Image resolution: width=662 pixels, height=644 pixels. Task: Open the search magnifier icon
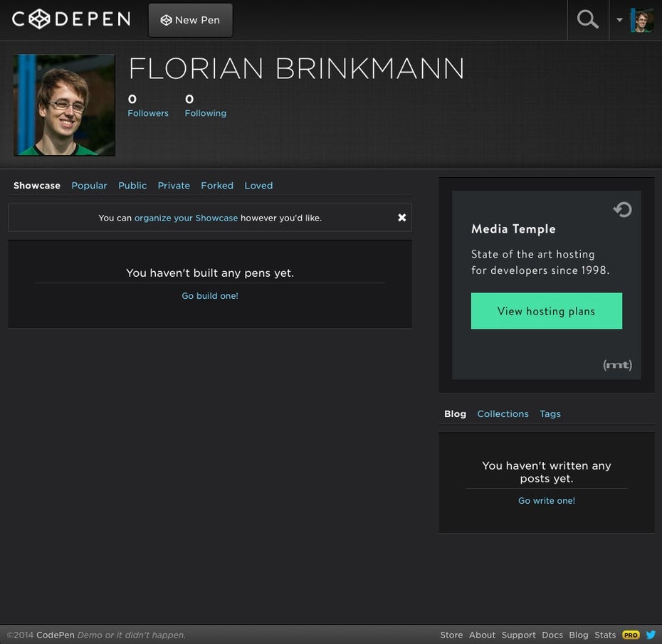point(588,19)
